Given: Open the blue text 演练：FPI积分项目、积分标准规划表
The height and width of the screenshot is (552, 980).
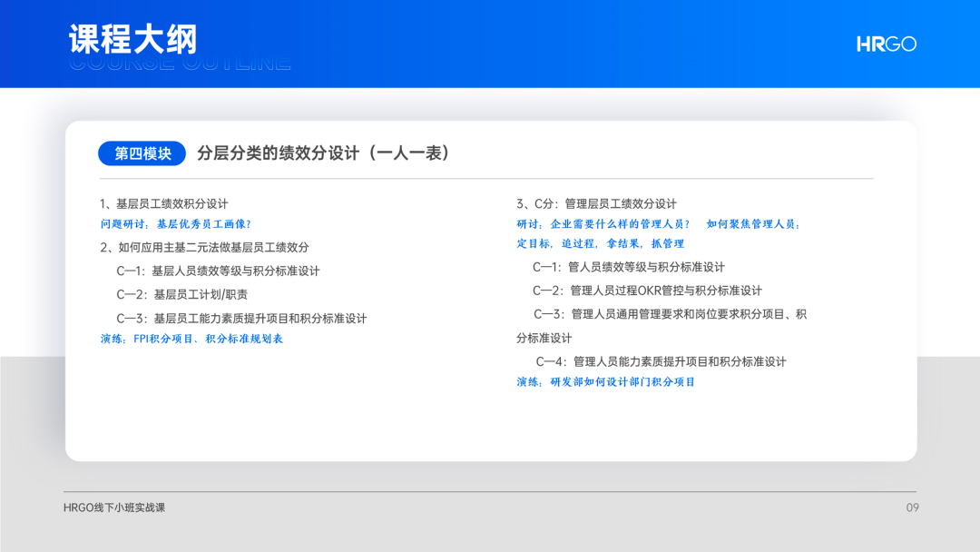Looking at the screenshot, I should 191,339.
